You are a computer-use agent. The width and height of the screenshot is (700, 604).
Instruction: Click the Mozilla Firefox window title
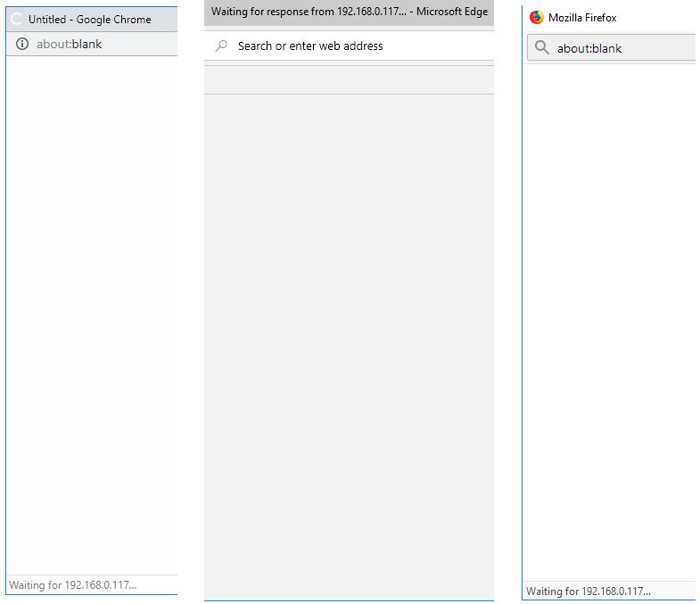click(x=582, y=18)
